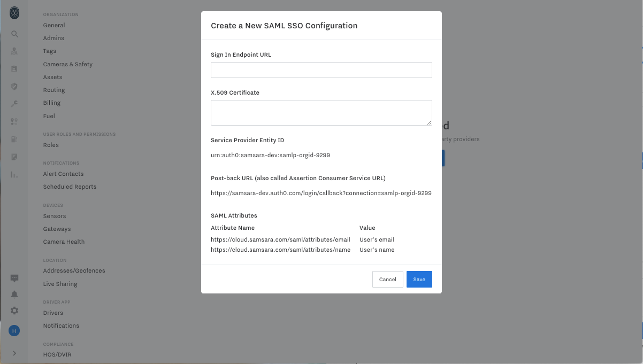Screen dimensions: 643x364
Task: Open Tags settings page
Action: point(50,51)
